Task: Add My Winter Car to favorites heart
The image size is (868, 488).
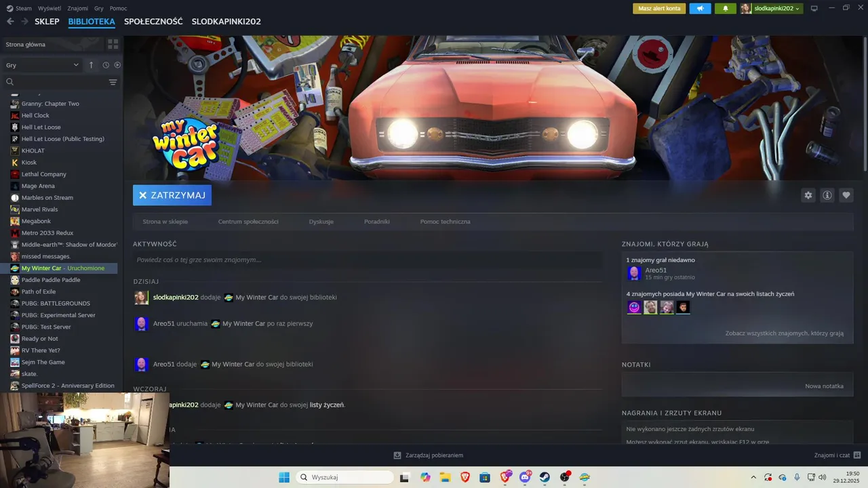Action: click(x=846, y=195)
